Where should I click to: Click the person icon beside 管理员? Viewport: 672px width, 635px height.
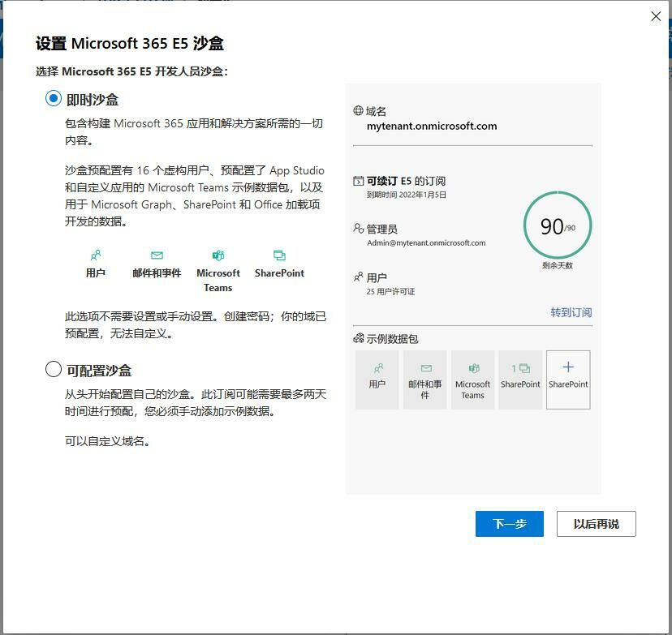[x=358, y=229]
